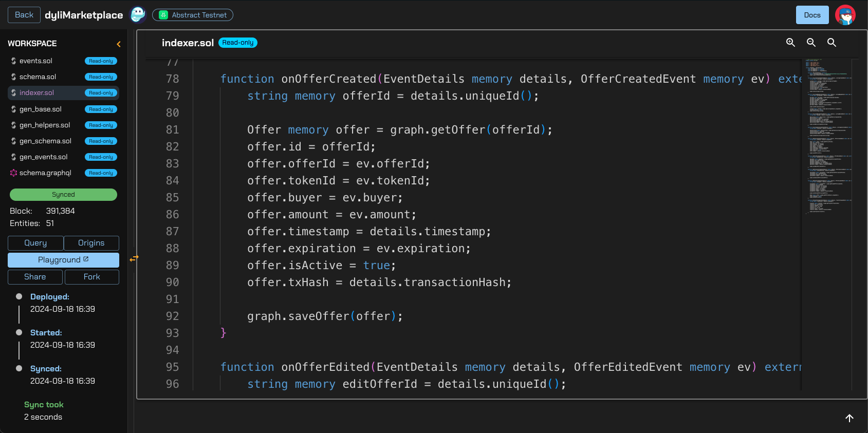Click the zoom in magnifier icon
Image resolution: width=868 pixels, height=433 pixels.
click(x=790, y=43)
